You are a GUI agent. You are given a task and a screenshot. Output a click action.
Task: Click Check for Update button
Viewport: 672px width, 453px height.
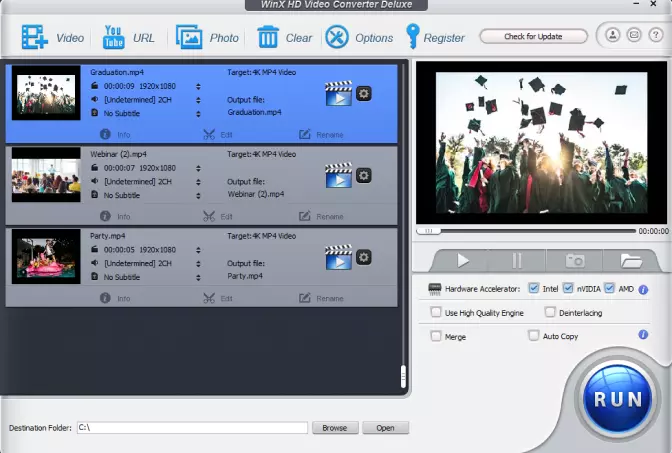533,36
